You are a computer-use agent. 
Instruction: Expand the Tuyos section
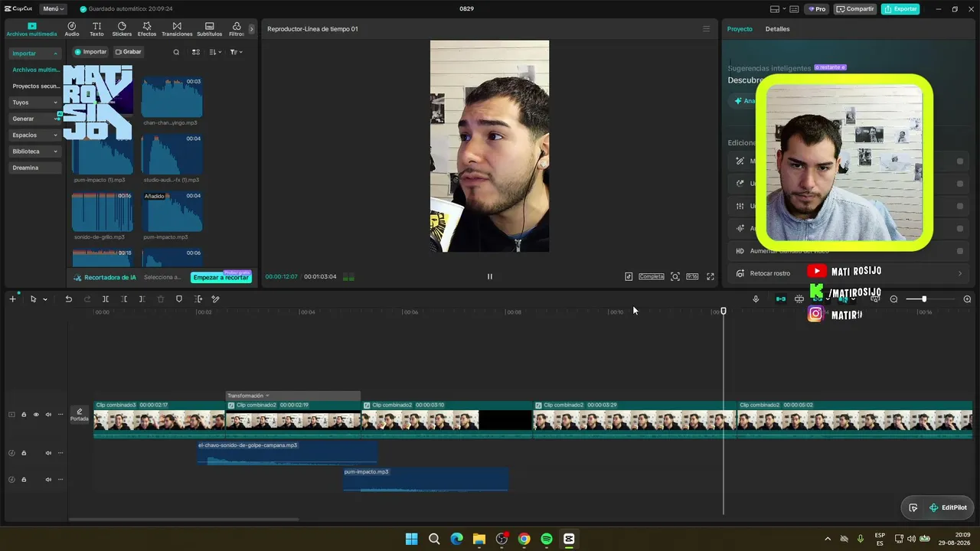pos(35,103)
